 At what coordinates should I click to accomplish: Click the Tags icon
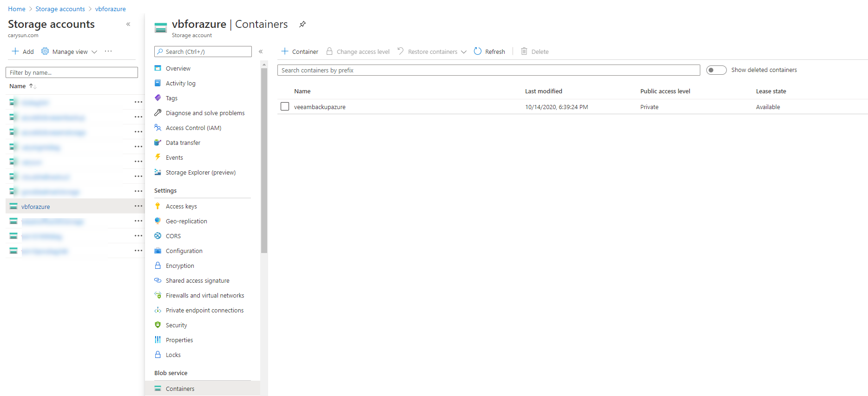[x=158, y=98]
